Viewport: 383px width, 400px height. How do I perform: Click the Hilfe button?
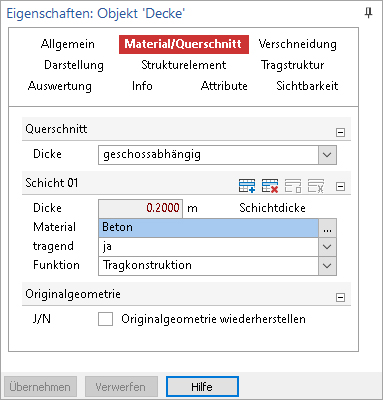(202, 387)
